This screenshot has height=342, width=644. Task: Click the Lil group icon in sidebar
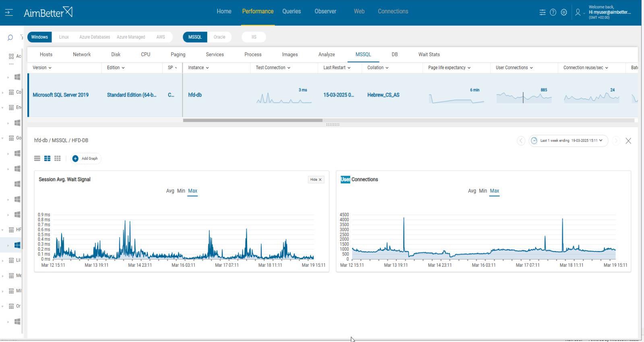[11, 261]
